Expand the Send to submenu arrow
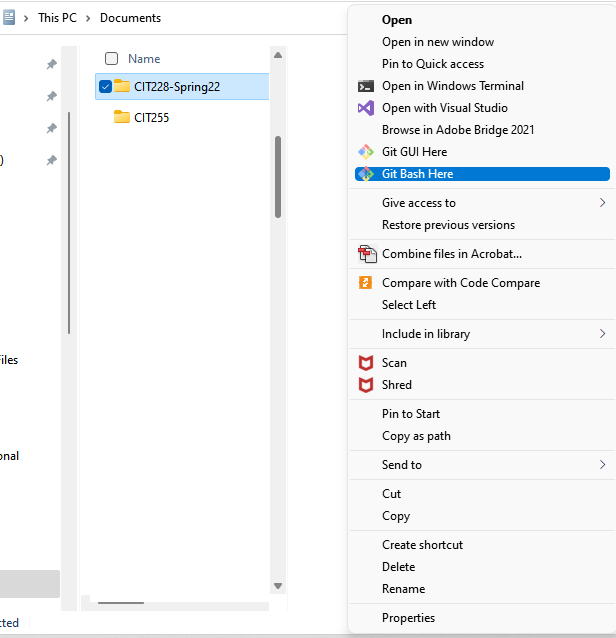 (603, 465)
